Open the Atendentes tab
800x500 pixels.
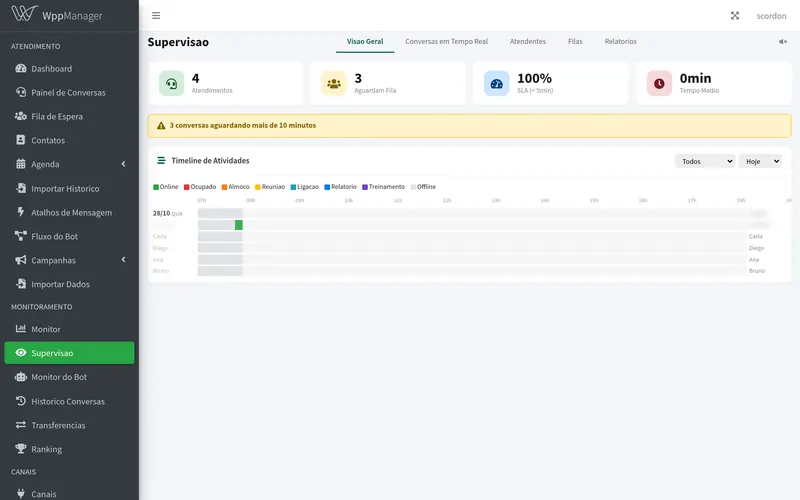point(528,41)
